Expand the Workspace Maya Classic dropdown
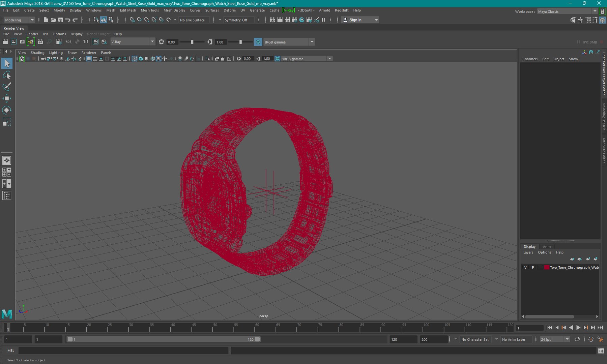Image resolution: width=607 pixels, height=364 pixels. coord(568,11)
